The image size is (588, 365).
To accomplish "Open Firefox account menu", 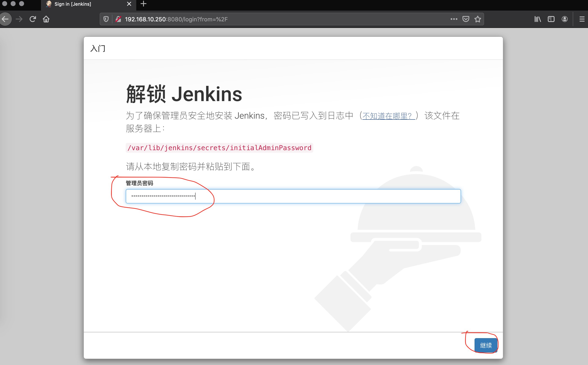I will pos(565,19).
